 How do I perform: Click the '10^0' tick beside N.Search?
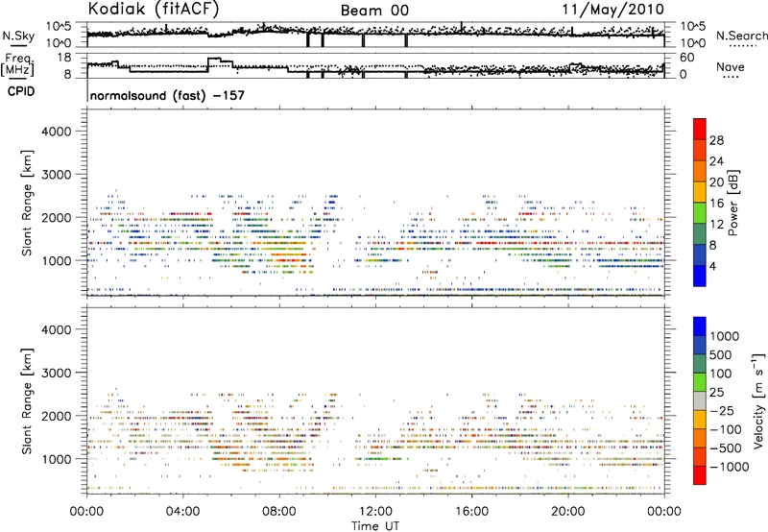[x=692, y=43]
